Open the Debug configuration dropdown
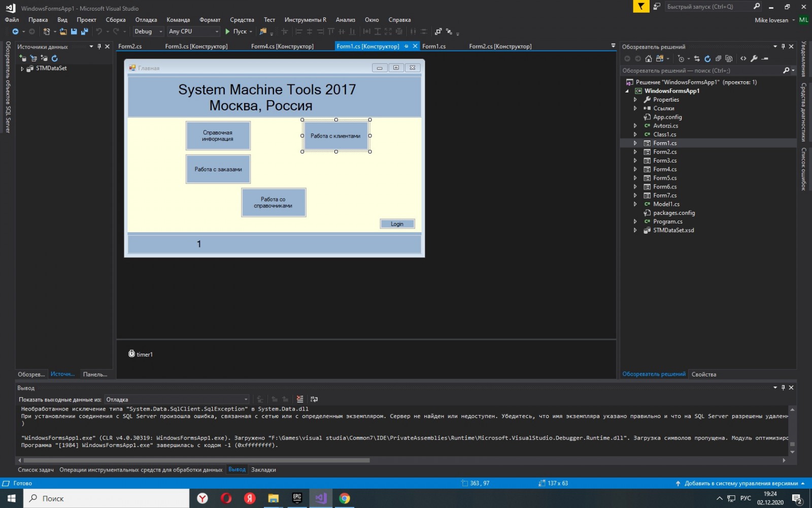Viewport: 812px width, 508px height. point(148,31)
